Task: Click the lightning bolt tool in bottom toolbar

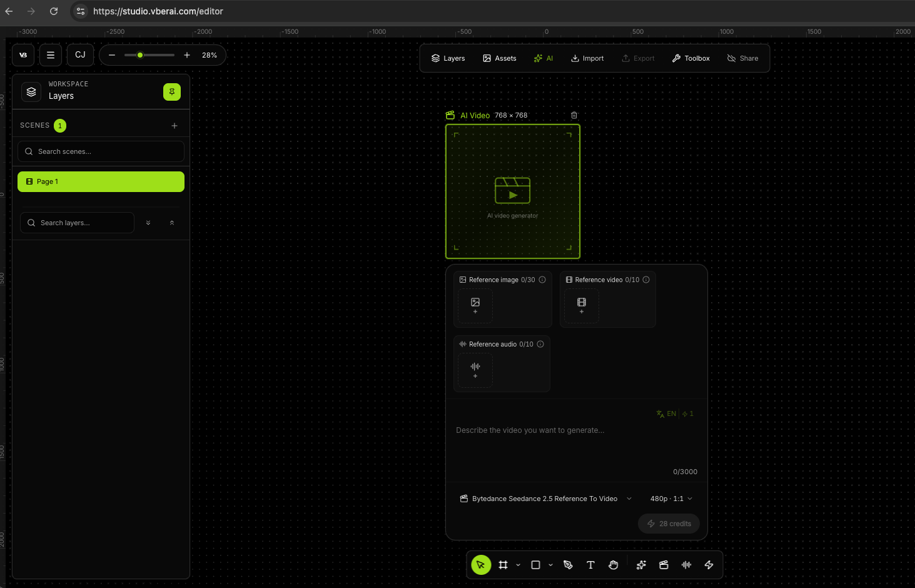Action: click(709, 565)
